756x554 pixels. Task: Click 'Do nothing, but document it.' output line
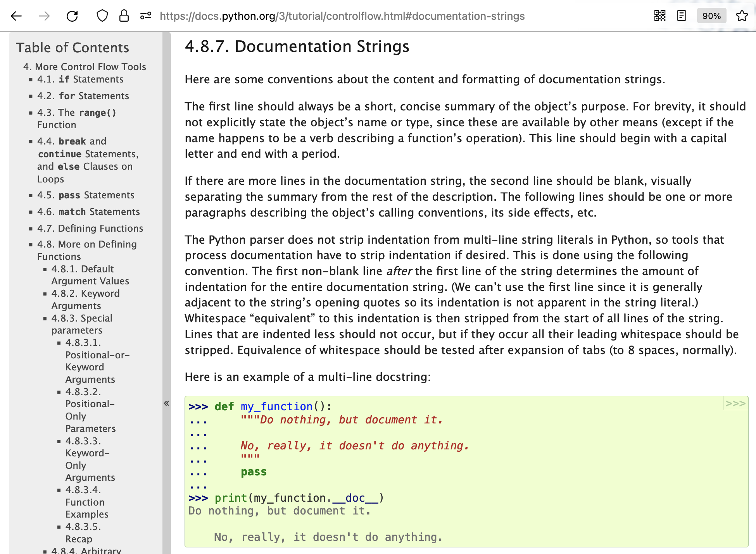[280, 511]
